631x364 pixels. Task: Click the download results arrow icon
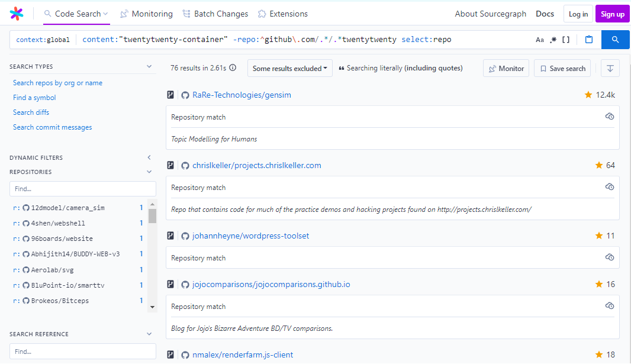(610, 69)
